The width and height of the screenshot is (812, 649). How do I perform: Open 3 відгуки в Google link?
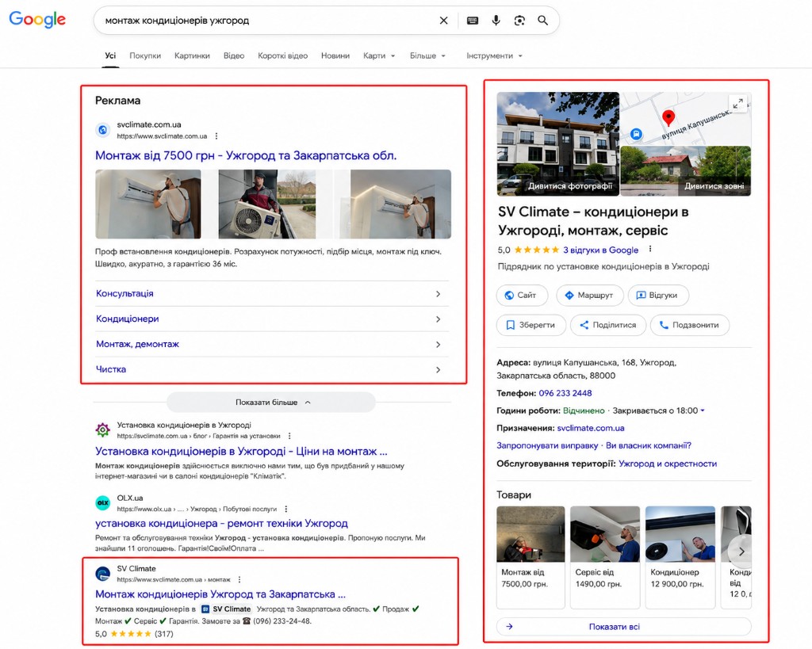[x=601, y=250]
